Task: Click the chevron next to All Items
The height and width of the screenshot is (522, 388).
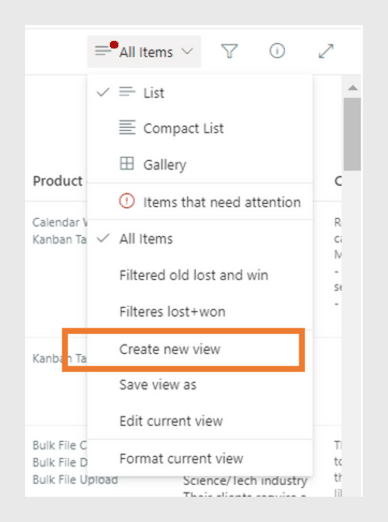Action: 187,52
